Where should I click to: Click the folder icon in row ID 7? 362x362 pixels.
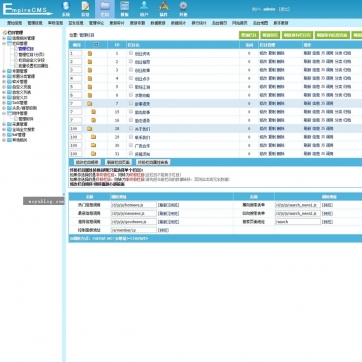click(90, 103)
